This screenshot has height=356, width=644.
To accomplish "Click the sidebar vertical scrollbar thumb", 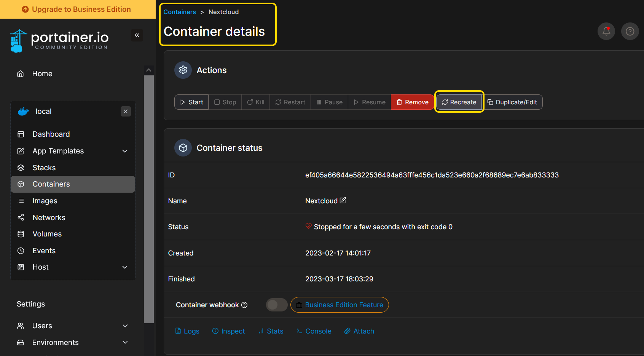I will pyautogui.click(x=149, y=199).
